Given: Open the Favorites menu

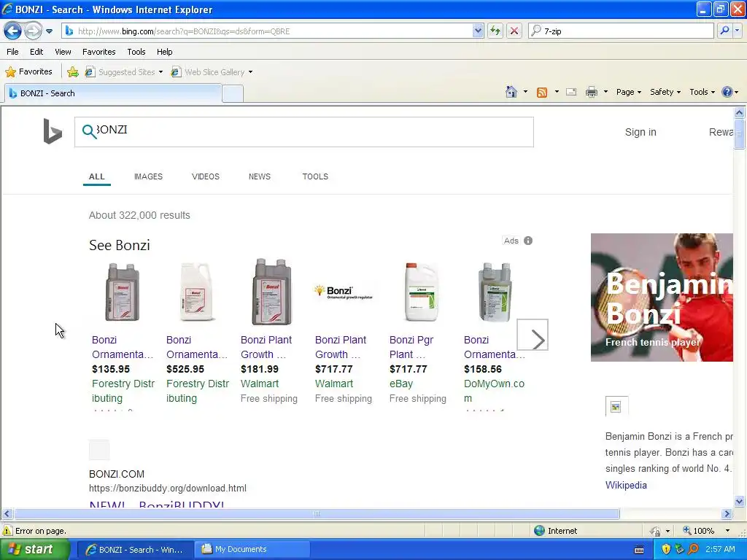Looking at the screenshot, I should pos(98,52).
